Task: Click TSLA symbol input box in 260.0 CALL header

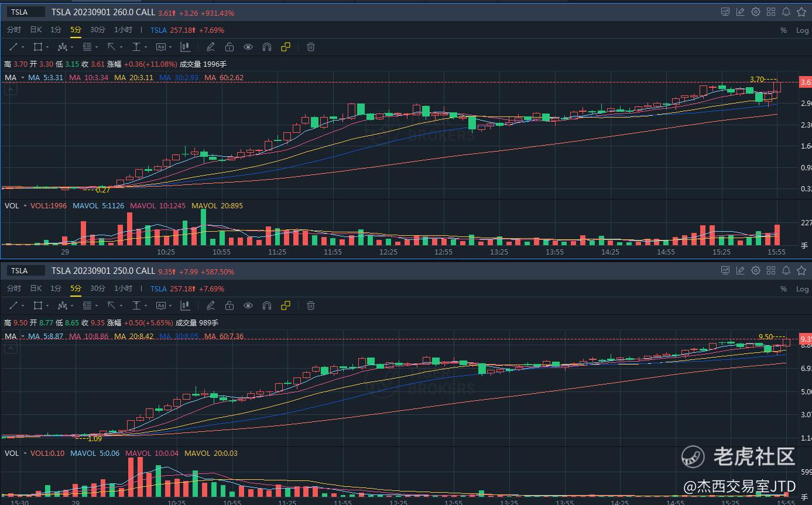Action: tap(25, 12)
